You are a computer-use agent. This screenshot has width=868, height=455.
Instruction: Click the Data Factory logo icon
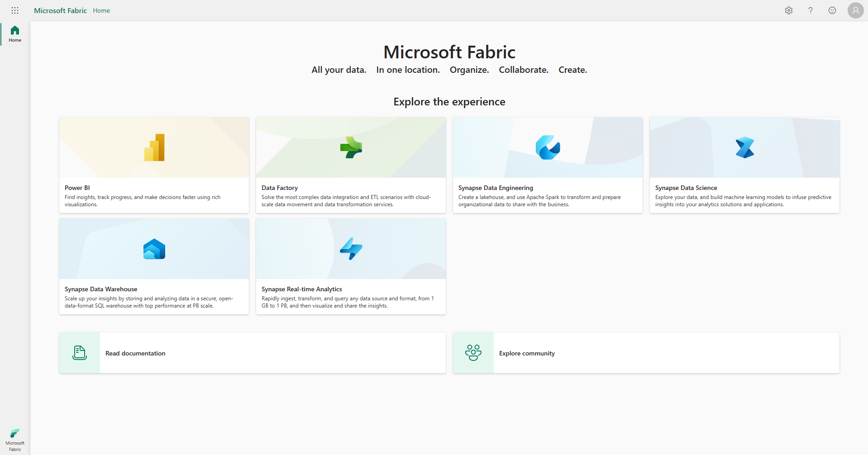351,147
